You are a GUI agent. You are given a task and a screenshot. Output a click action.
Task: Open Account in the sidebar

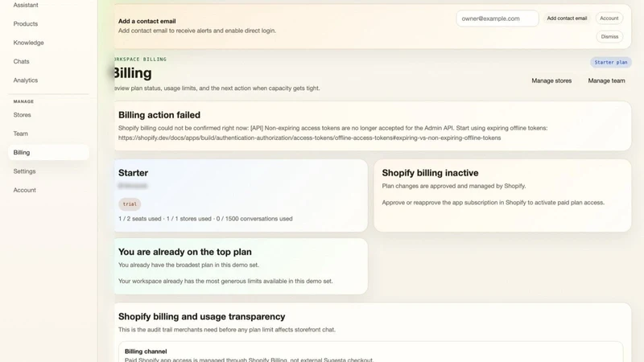(x=25, y=190)
